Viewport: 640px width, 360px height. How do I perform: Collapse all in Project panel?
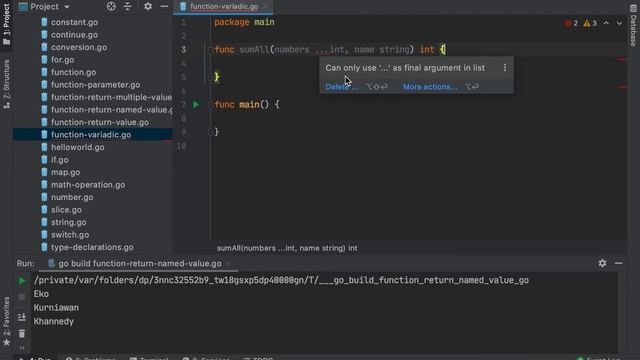pyautogui.click(x=128, y=7)
